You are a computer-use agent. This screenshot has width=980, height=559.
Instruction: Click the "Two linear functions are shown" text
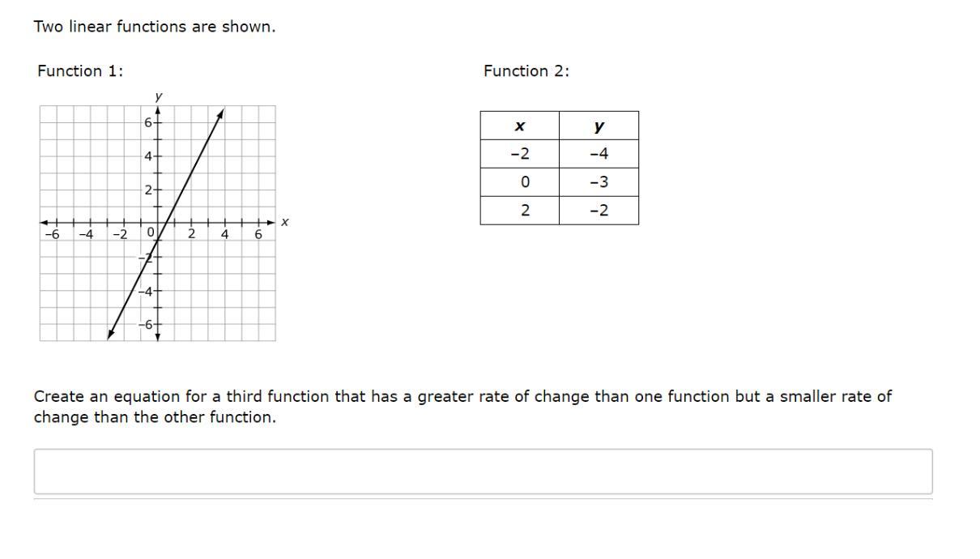point(154,27)
